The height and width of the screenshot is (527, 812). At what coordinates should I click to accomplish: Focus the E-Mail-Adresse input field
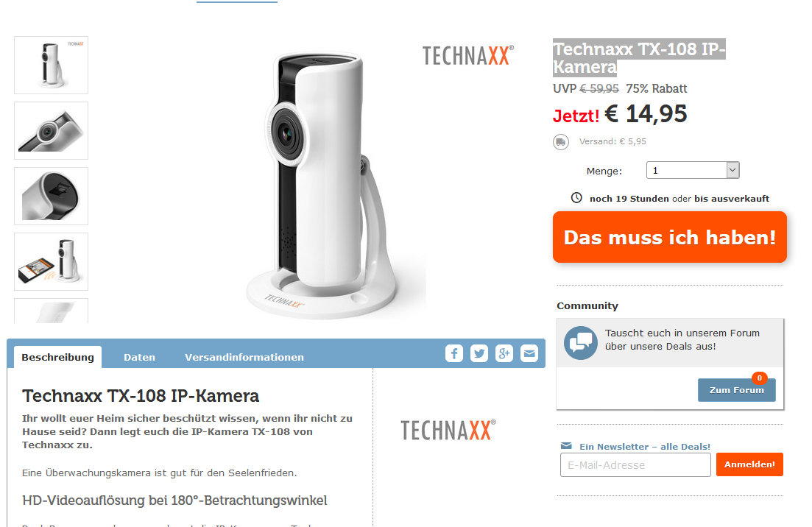(635, 465)
